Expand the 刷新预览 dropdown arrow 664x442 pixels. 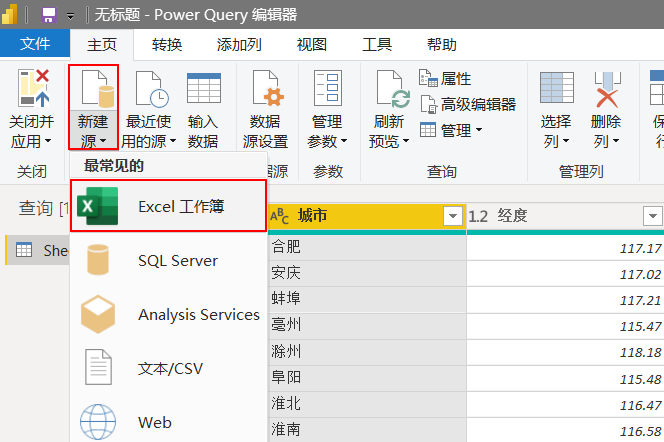(x=406, y=141)
